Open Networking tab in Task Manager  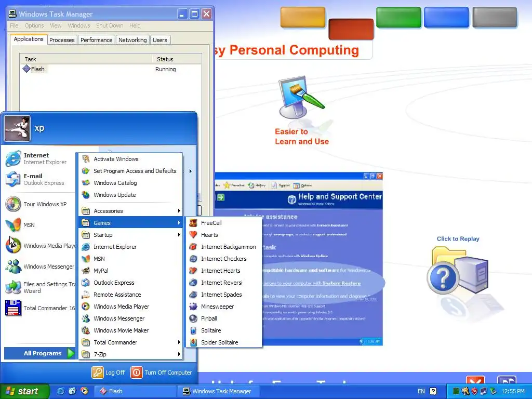pos(132,40)
